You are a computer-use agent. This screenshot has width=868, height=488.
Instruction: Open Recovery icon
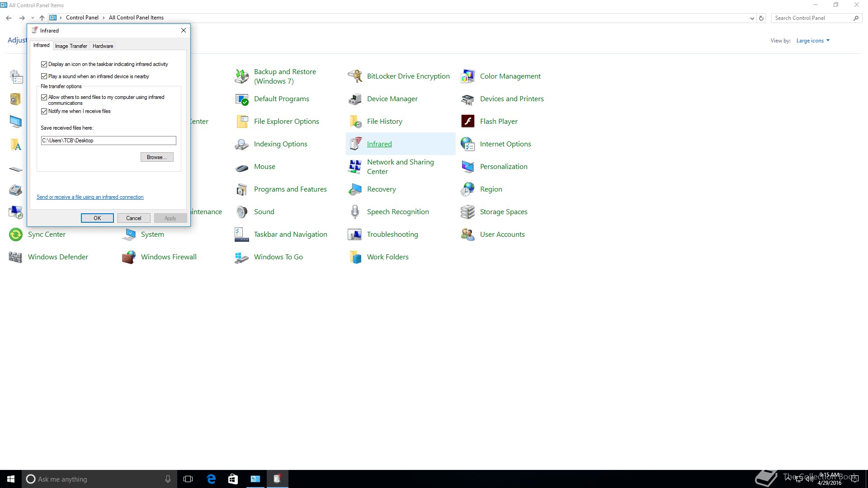click(355, 189)
